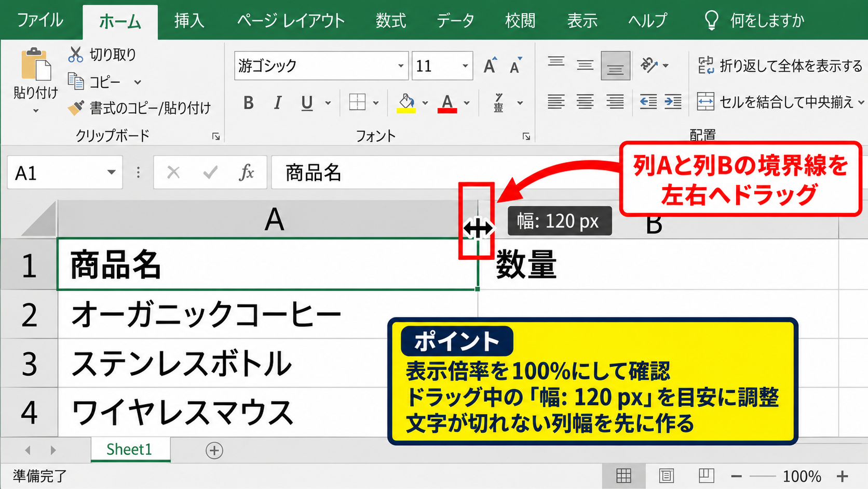Expand the Name Box dropdown arrow
This screenshot has height=489, width=868.
coord(111,172)
